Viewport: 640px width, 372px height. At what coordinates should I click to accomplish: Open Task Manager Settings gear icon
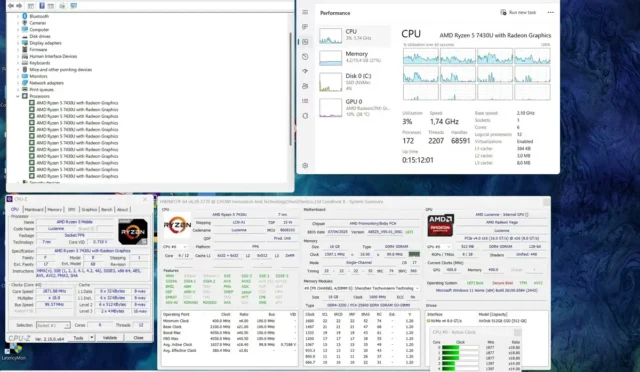pos(305,165)
